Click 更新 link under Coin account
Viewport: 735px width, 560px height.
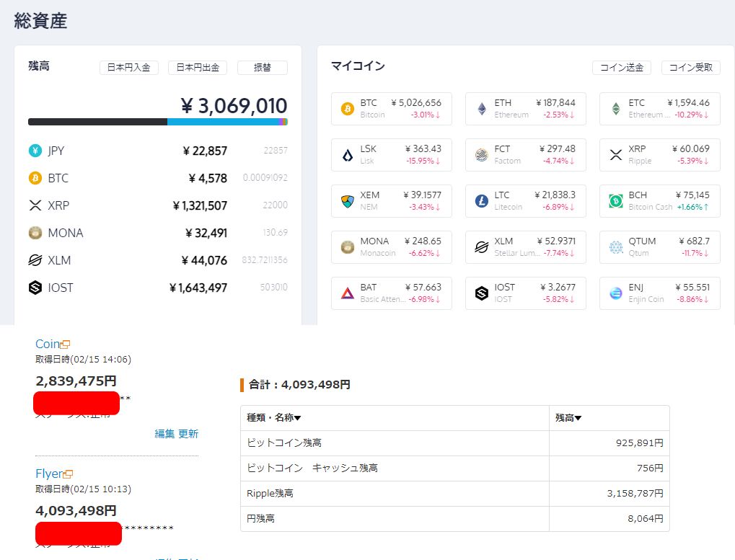click(188, 434)
